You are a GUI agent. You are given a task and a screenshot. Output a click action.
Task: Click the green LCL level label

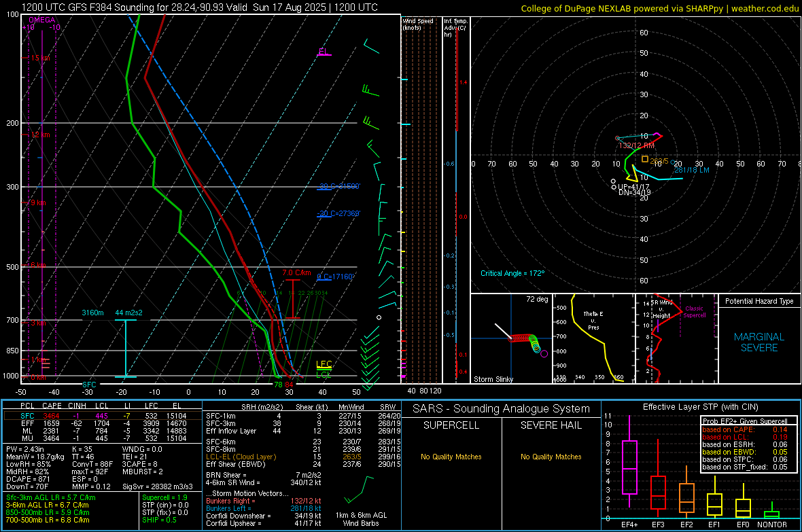324,374
